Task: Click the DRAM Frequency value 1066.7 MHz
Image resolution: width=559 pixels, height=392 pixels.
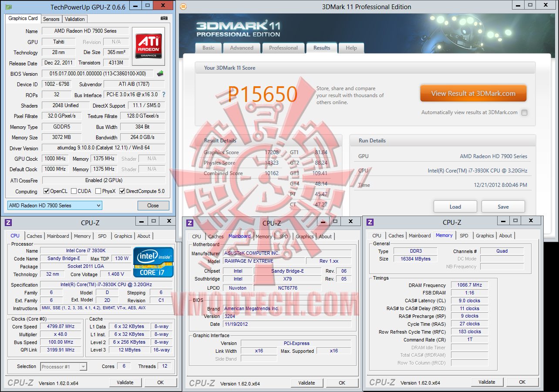Action: [470, 285]
